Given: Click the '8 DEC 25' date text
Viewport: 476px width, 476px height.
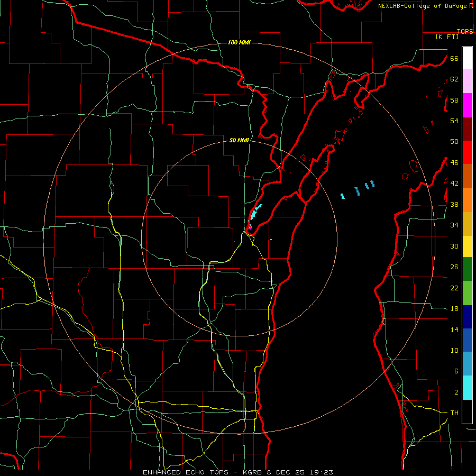Looking at the screenshot, I should tap(287, 472).
